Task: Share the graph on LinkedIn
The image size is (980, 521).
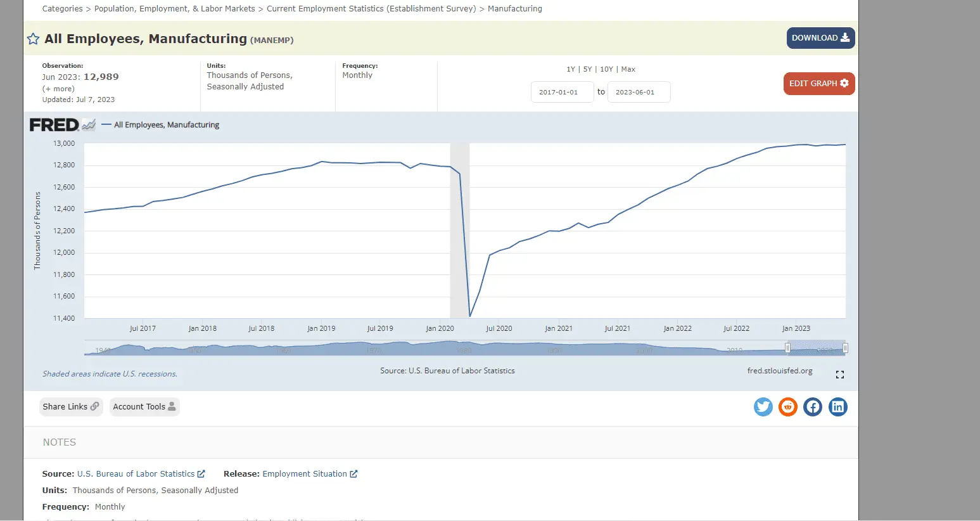Action: point(837,407)
